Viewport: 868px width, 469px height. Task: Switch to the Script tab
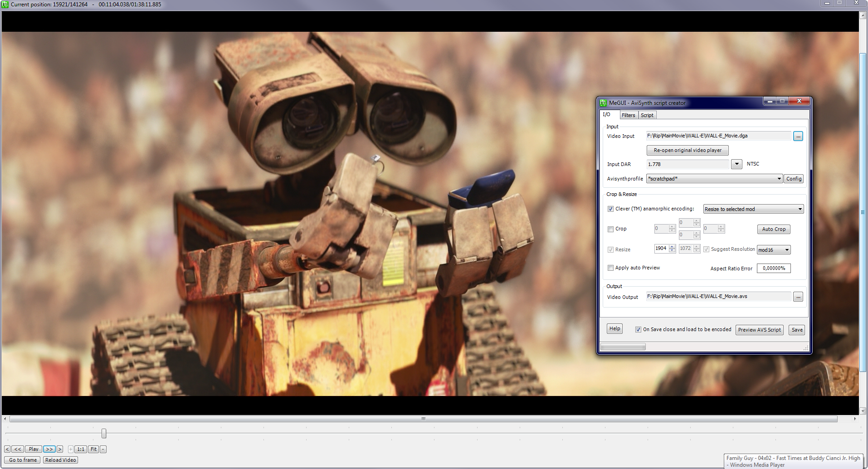647,115
